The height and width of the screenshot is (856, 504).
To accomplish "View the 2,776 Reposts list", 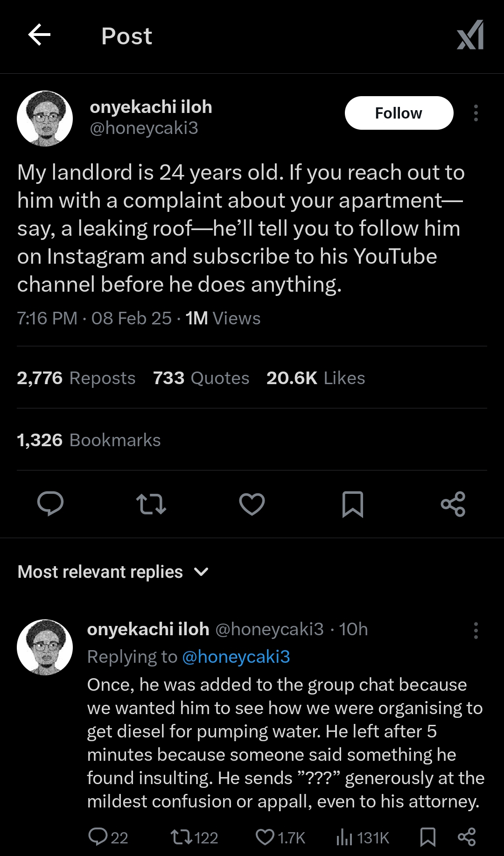I will coord(76,378).
